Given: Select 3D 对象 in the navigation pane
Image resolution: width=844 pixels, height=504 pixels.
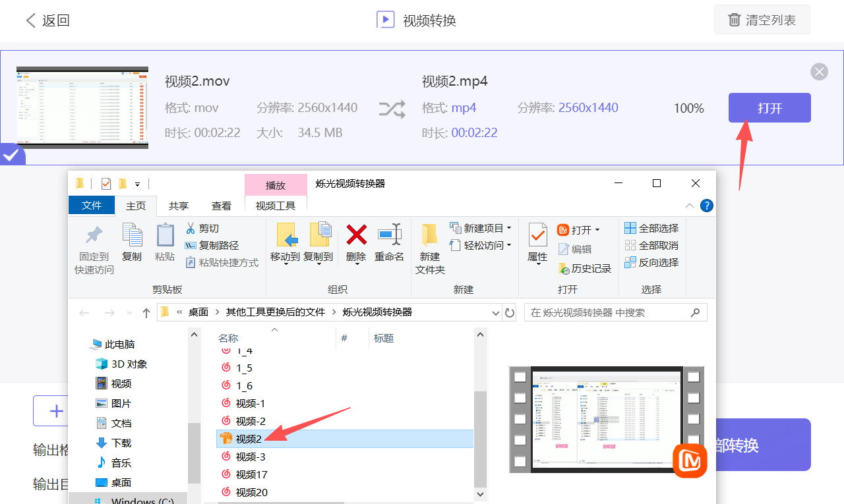Looking at the screenshot, I should tap(121, 364).
